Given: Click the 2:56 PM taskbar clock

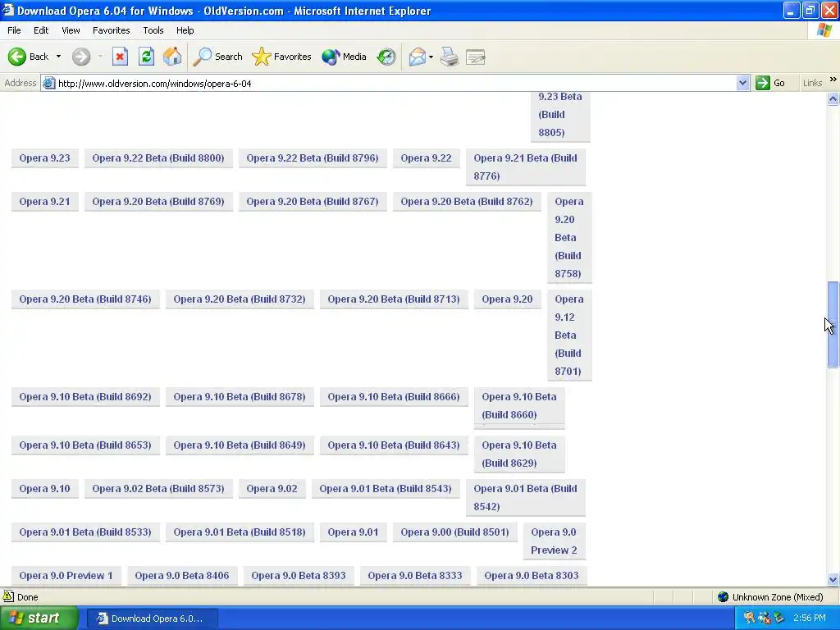Looking at the screenshot, I should [810, 618].
